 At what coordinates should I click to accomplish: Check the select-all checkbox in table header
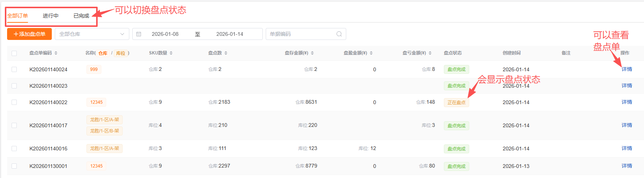(14, 53)
